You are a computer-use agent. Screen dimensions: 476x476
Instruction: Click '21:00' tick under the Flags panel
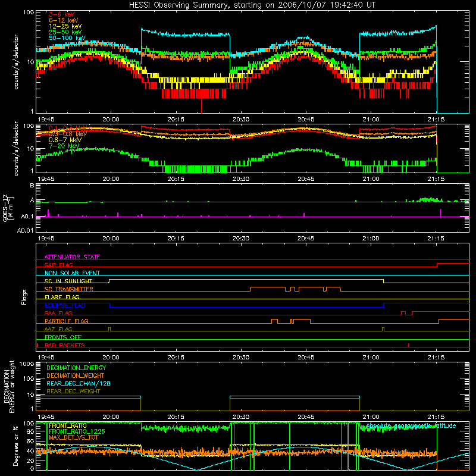[371, 358]
